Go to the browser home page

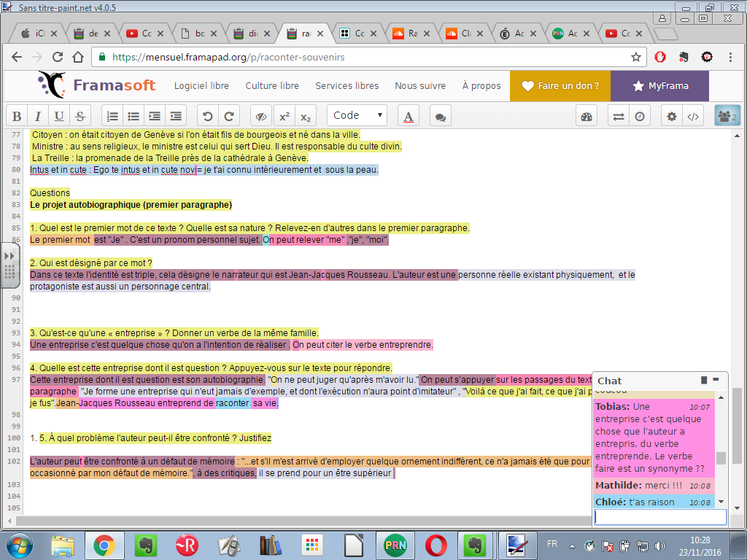coord(78,57)
